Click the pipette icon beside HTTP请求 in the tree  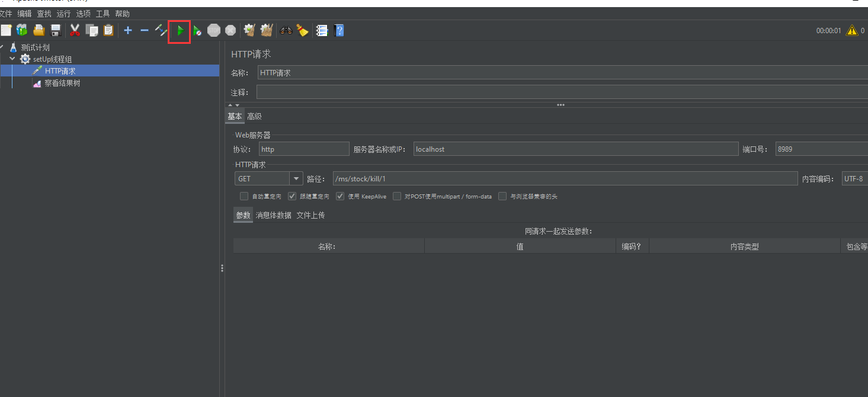37,71
